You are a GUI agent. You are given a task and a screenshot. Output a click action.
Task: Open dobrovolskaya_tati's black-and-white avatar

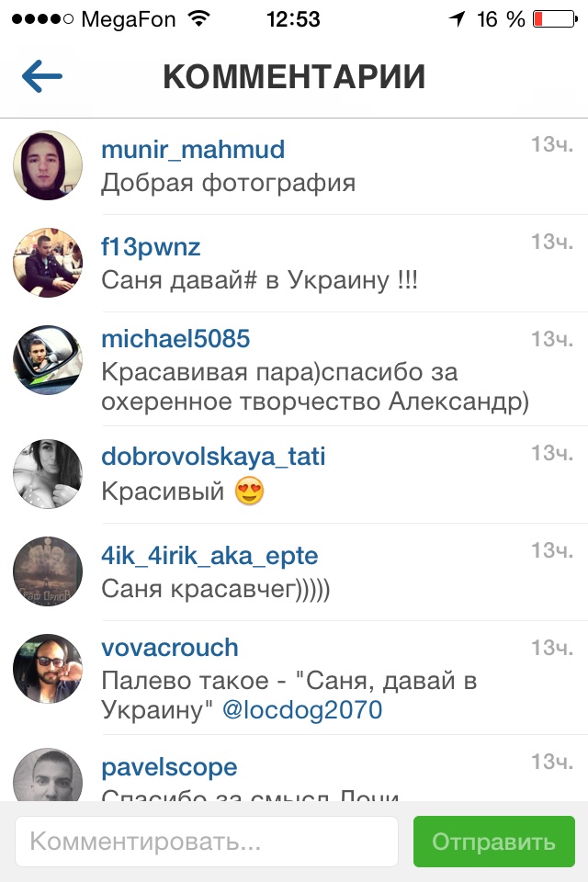tap(48, 474)
